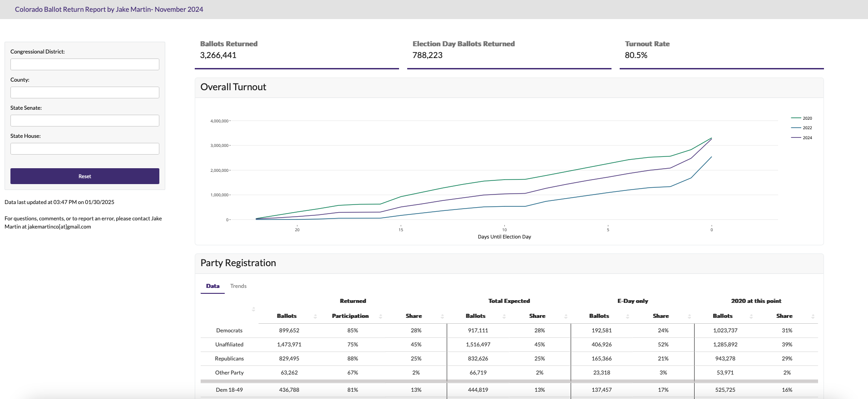Click Dem 18-49 2020 ballots 525,725
Image resolution: width=868 pixels, height=399 pixels.
pos(725,390)
